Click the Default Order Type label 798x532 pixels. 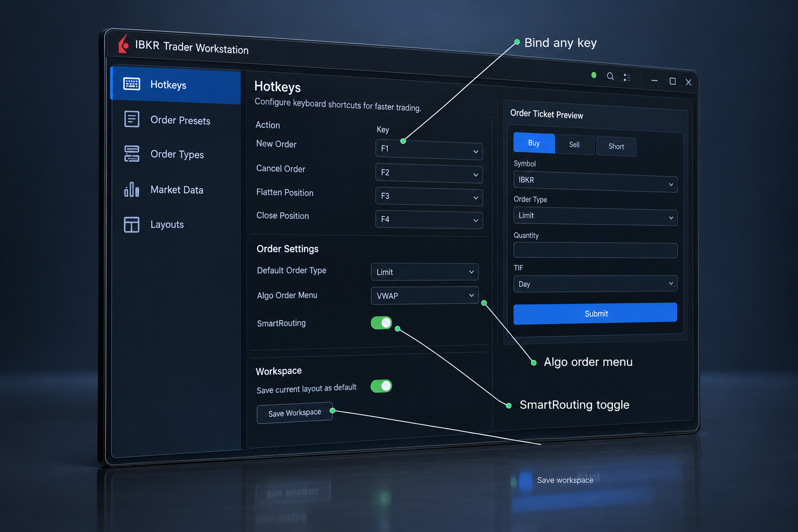pyautogui.click(x=291, y=271)
